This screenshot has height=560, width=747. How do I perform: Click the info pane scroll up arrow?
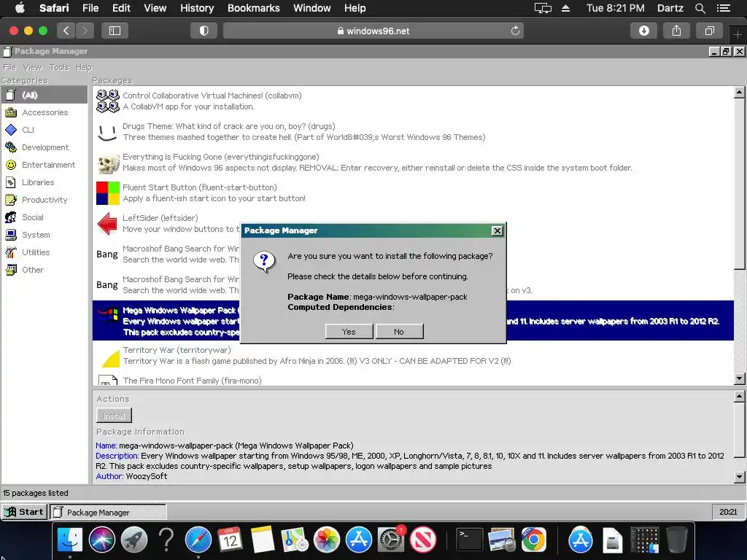(740, 396)
